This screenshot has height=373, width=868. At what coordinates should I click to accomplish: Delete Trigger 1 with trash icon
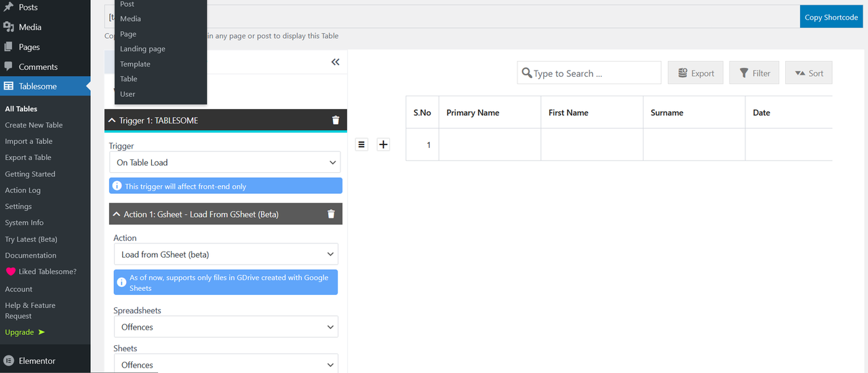click(336, 120)
